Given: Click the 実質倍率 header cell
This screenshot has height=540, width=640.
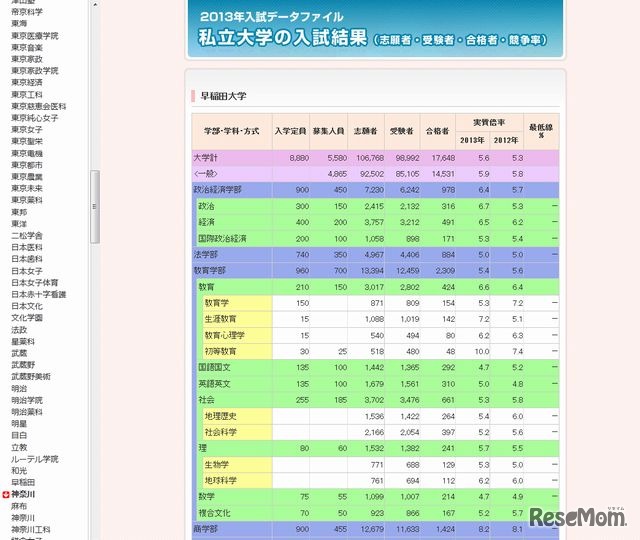Looking at the screenshot, I should click(x=489, y=122).
